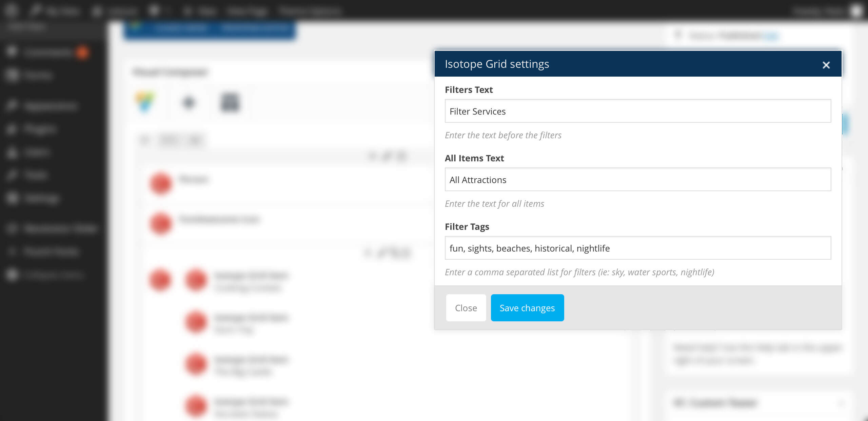Screen dimensions: 868x421
Task: Open the Visual Composer templates icon
Action: click(x=230, y=102)
